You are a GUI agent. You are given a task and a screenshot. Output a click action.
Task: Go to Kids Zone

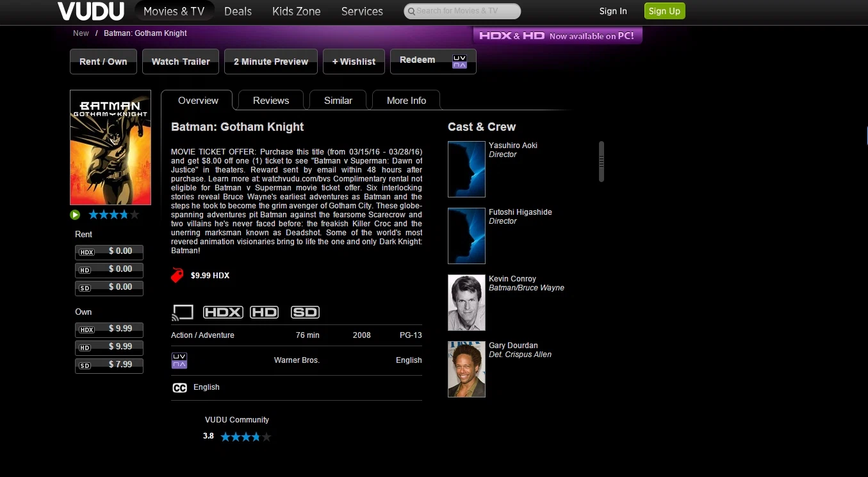pos(296,11)
